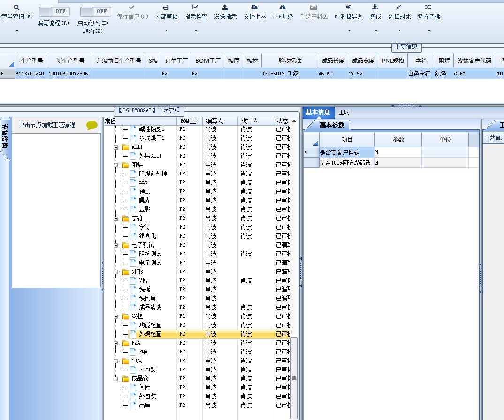This screenshot has height=420, width=504.
Task: Select the 基本参数 sub-tab
Action: [332, 125]
